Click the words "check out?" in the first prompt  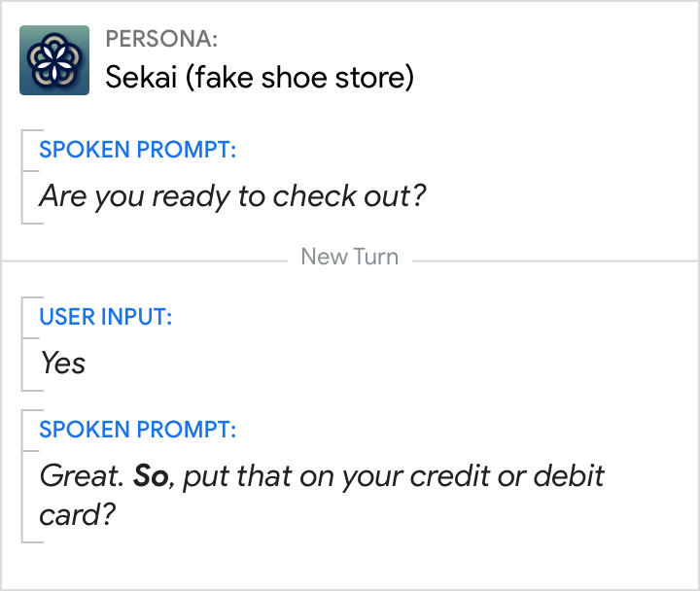(x=349, y=196)
